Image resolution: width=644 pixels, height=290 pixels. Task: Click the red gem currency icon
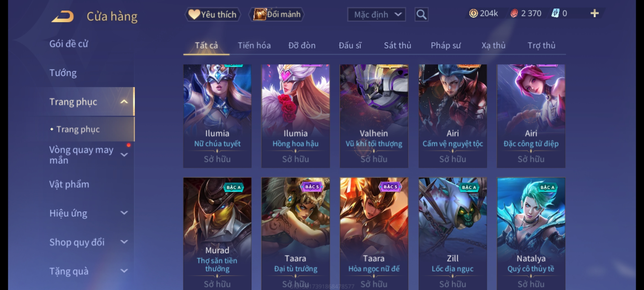click(x=514, y=13)
